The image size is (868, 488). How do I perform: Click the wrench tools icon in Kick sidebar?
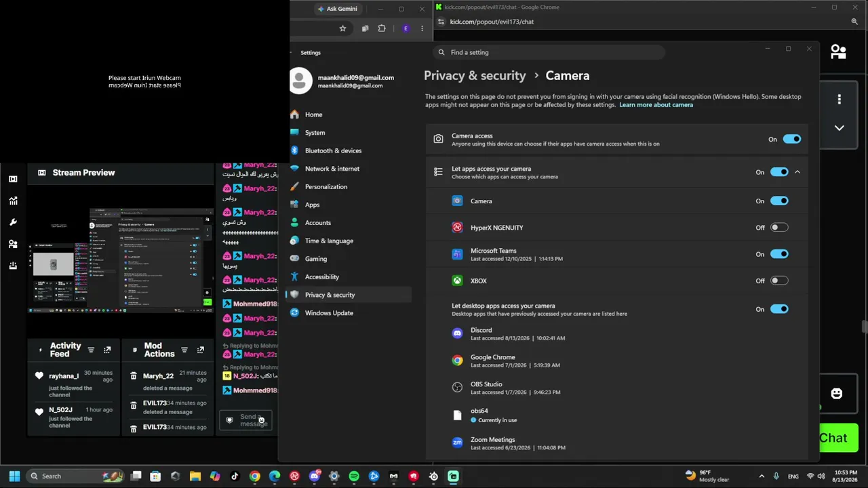pyautogui.click(x=13, y=222)
